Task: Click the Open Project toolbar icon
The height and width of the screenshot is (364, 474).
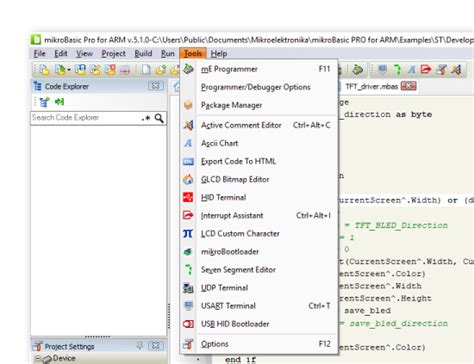Action: 60,70
